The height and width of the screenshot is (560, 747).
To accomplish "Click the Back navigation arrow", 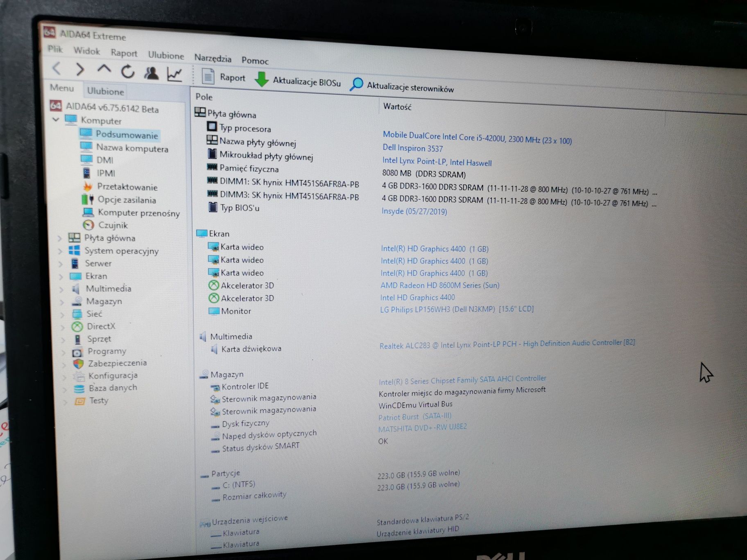I will 57,68.
